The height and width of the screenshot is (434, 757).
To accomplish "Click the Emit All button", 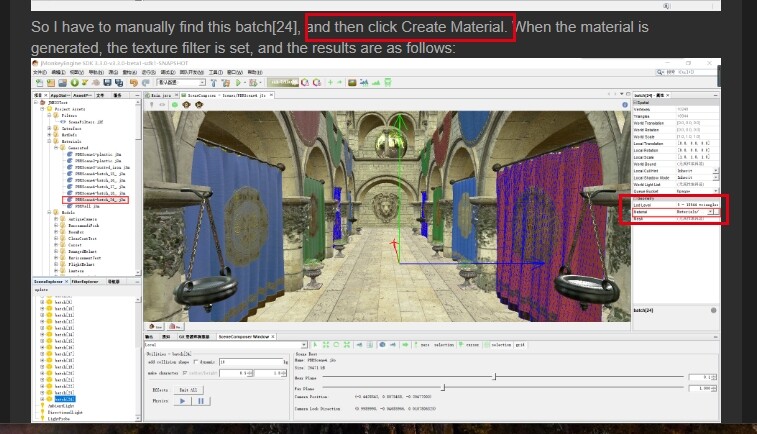I will pyautogui.click(x=188, y=390).
